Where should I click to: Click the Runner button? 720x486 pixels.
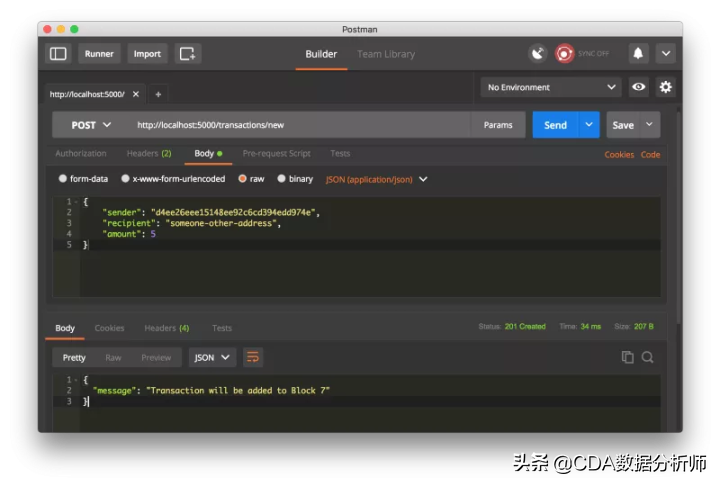click(x=99, y=54)
